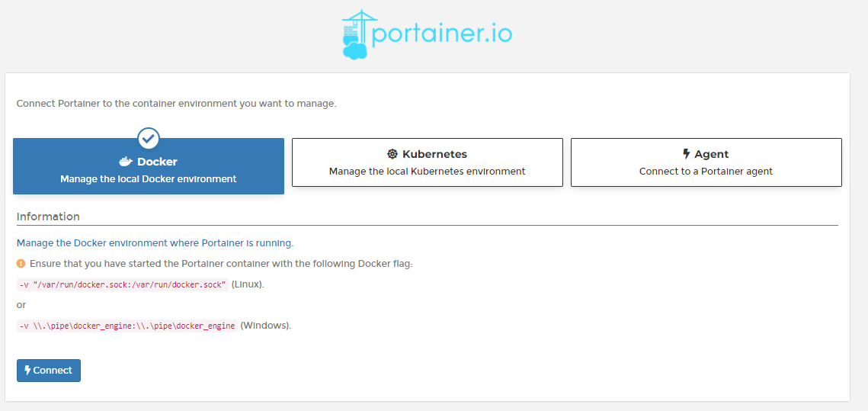Click the bolt icon inside Connect button
This screenshot has height=411, width=868.
click(x=27, y=370)
